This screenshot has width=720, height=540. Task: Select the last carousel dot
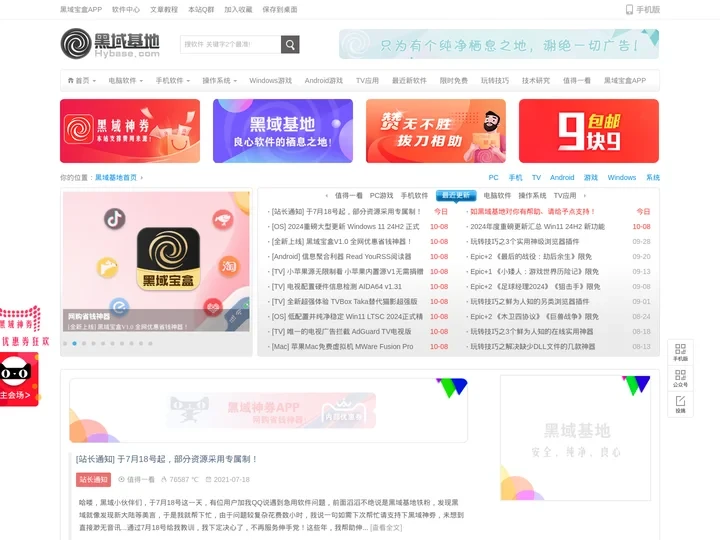pyautogui.click(x=150, y=343)
